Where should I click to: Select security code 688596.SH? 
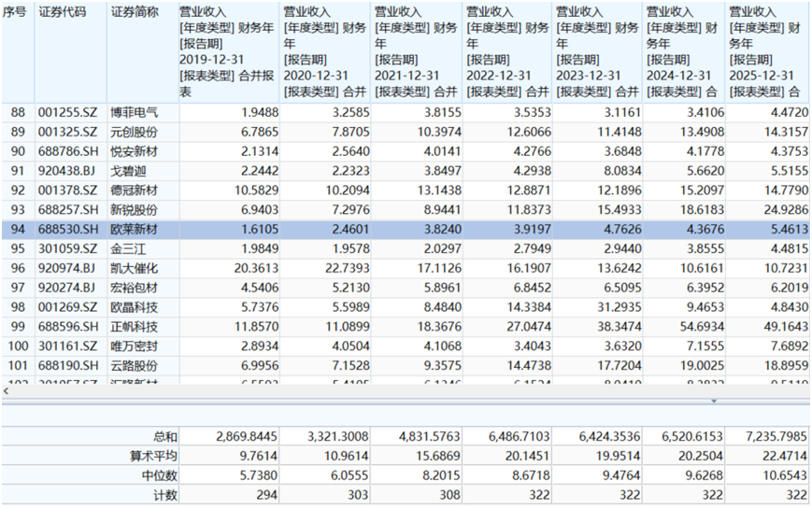[x=68, y=327]
